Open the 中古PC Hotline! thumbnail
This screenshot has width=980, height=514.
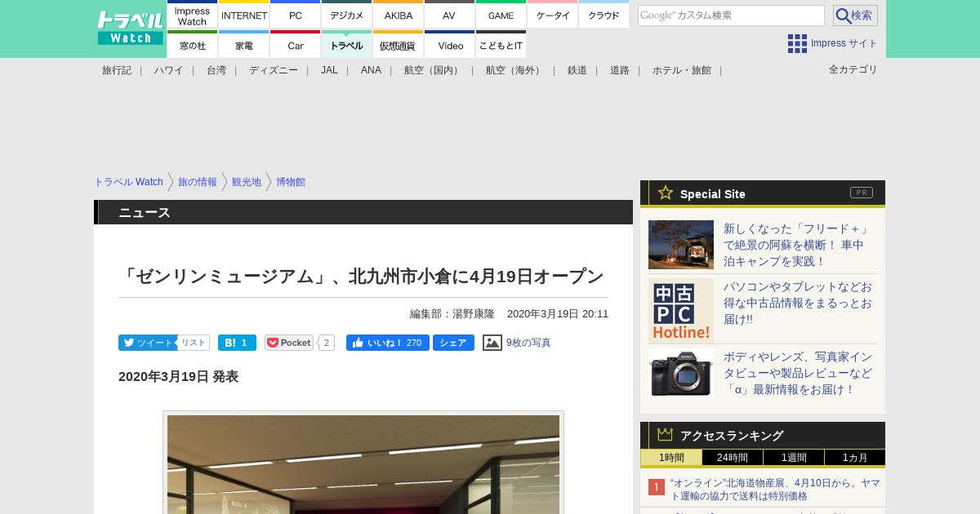tap(681, 311)
